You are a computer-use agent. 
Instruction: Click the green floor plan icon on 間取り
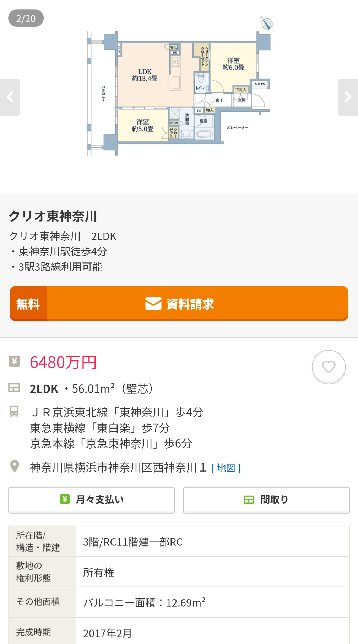249,500
